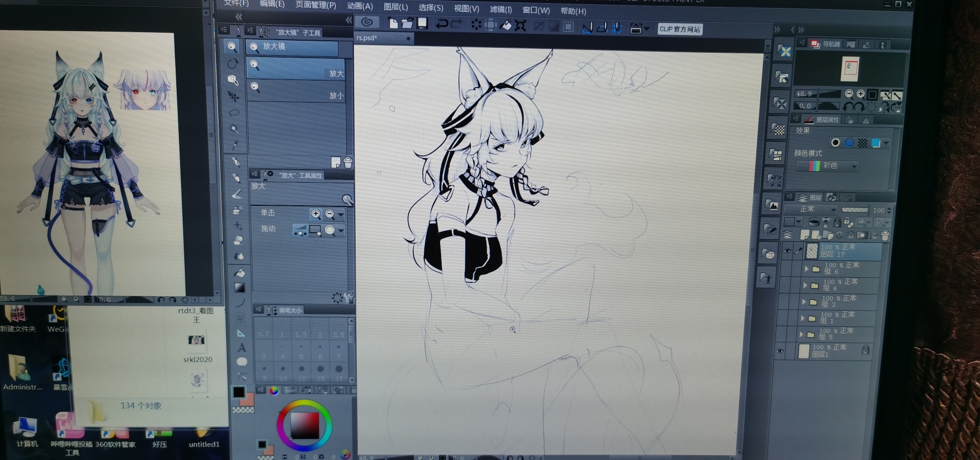Screen dimensions: 980x460
Task: Switch to the rs.psd* canvas tab
Action: 384,38
